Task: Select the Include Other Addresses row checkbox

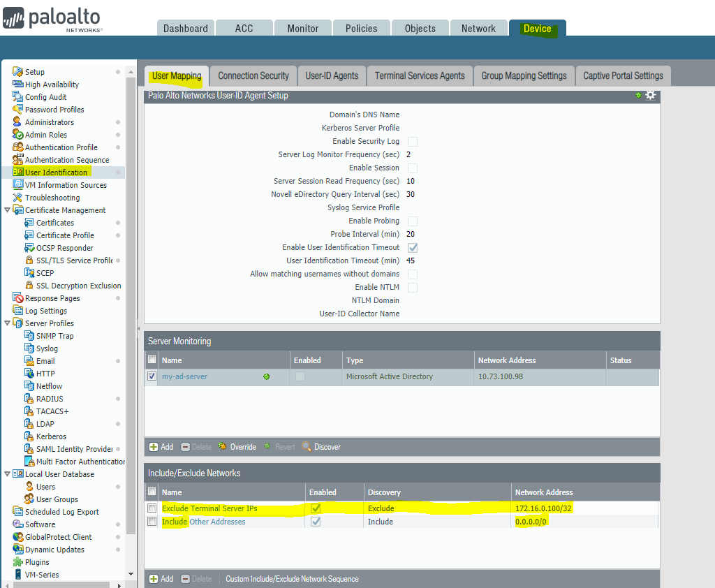Action: coord(152,522)
